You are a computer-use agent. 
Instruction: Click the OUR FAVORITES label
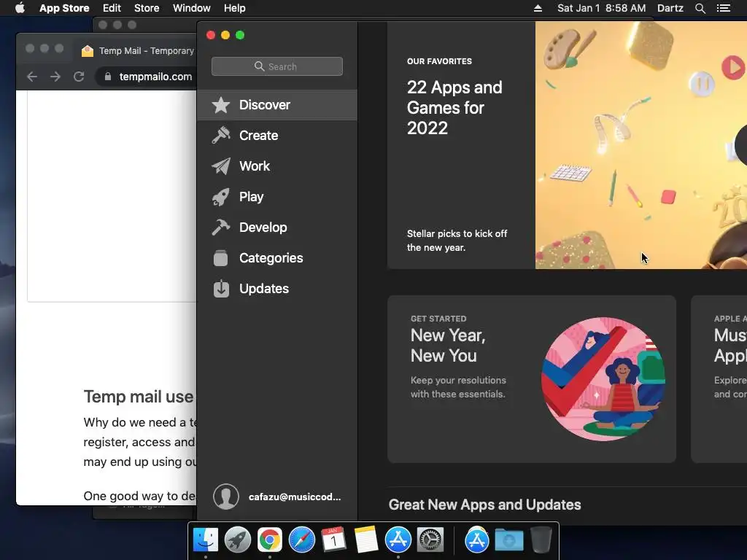click(439, 61)
